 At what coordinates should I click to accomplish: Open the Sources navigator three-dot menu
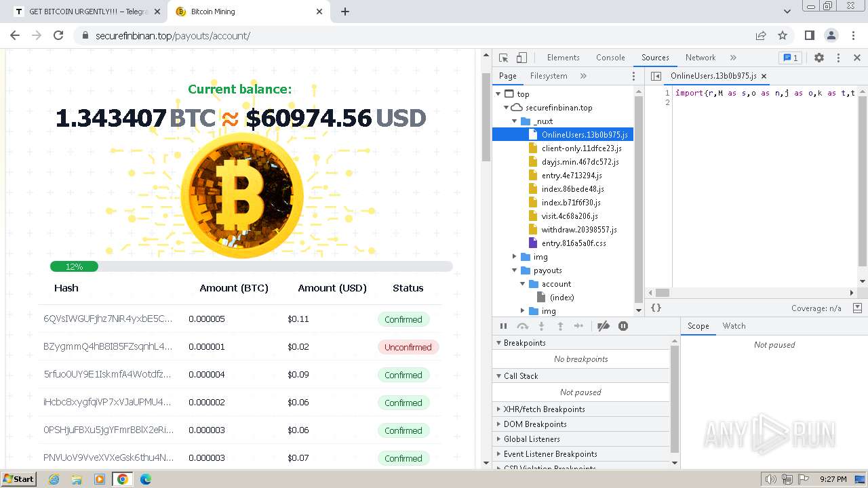634,76
